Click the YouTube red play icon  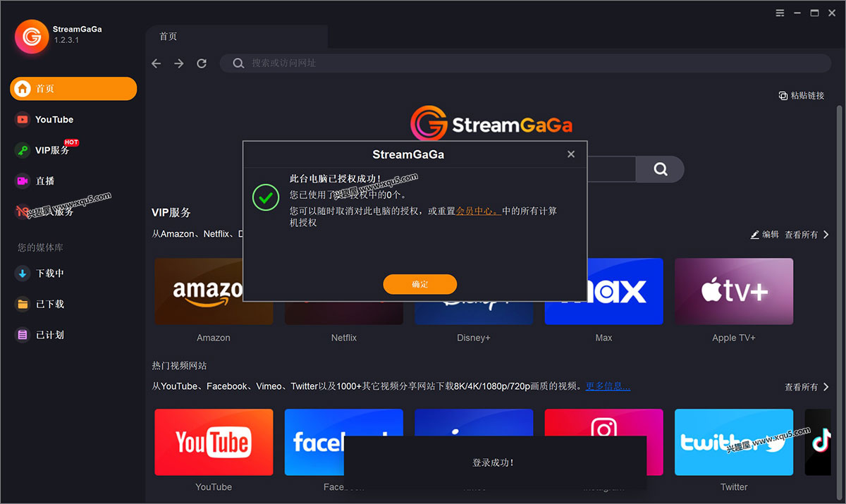click(x=23, y=120)
